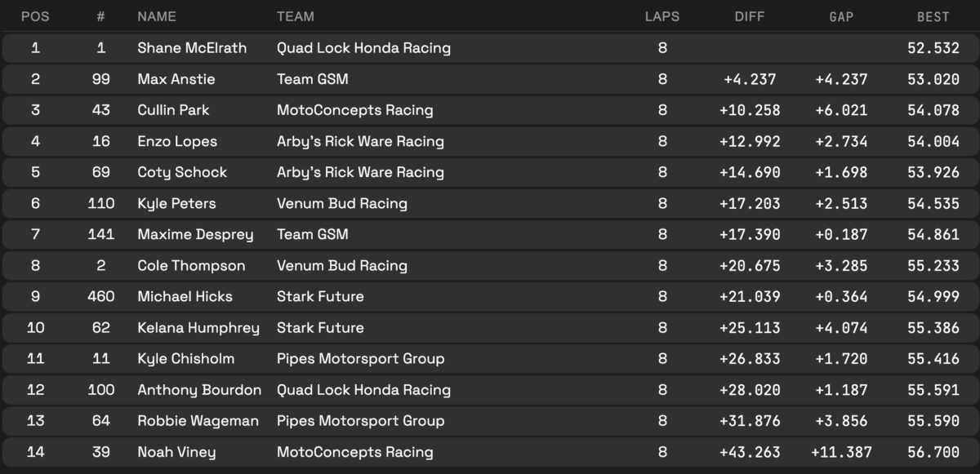Viewport: 980px width, 474px height.
Task: Click the Maxime Desprey name
Action: pyautogui.click(x=195, y=234)
